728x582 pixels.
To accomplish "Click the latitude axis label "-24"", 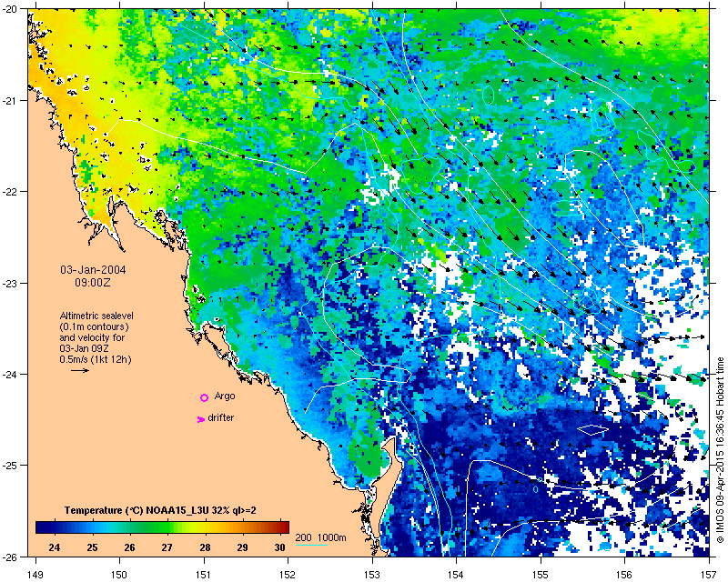I will pyautogui.click(x=10, y=375).
